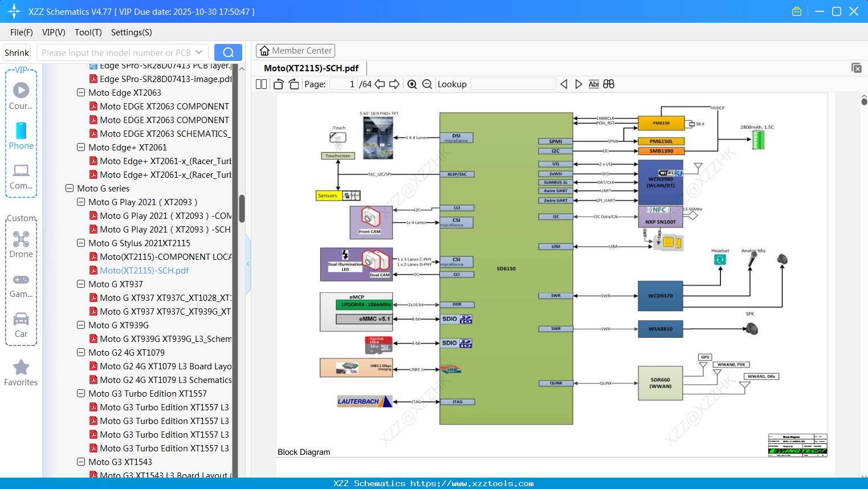868x489 pixels.
Task: Rotate page clockwise
Action: pyautogui.click(x=294, y=84)
